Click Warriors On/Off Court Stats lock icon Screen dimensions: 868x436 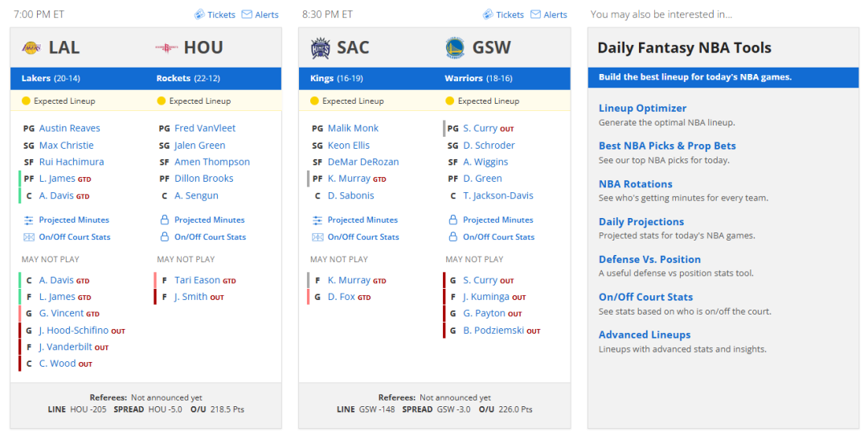click(x=452, y=237)
